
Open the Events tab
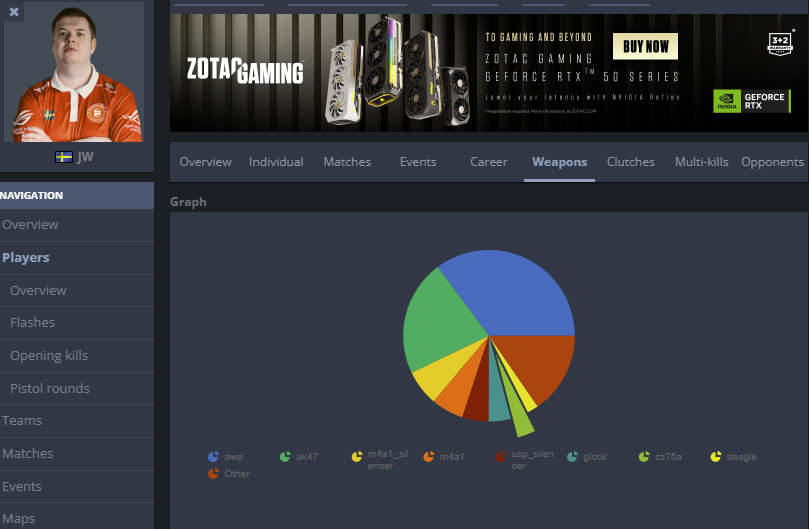(x=418, y=162)
